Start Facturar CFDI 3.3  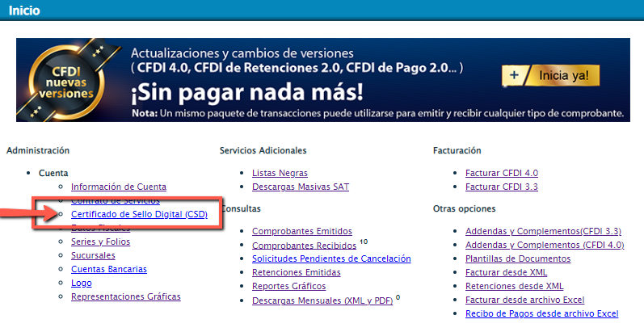coord(502,187)
